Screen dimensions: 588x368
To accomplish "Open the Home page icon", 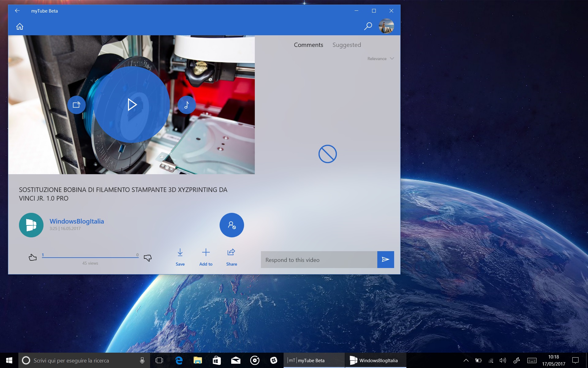I will [20, 27].
